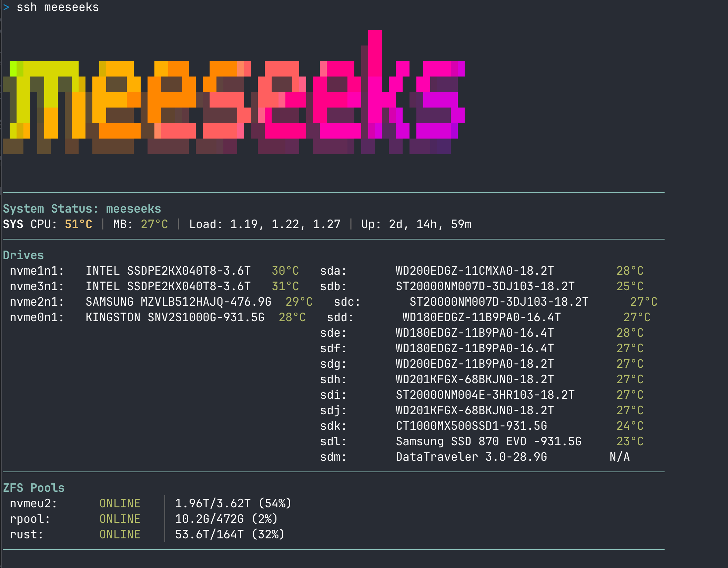728x568 pixels.
Task: Click drive label sdg:
Action: tap(333, 364)
